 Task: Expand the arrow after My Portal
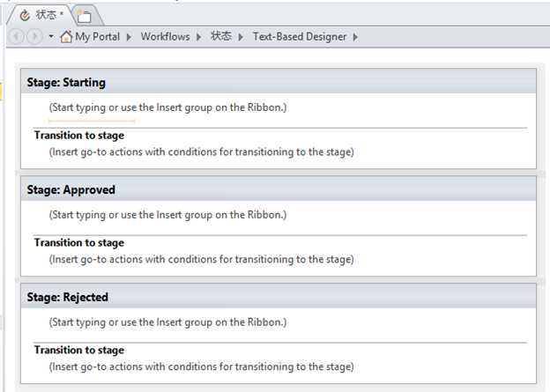point(129,37)
